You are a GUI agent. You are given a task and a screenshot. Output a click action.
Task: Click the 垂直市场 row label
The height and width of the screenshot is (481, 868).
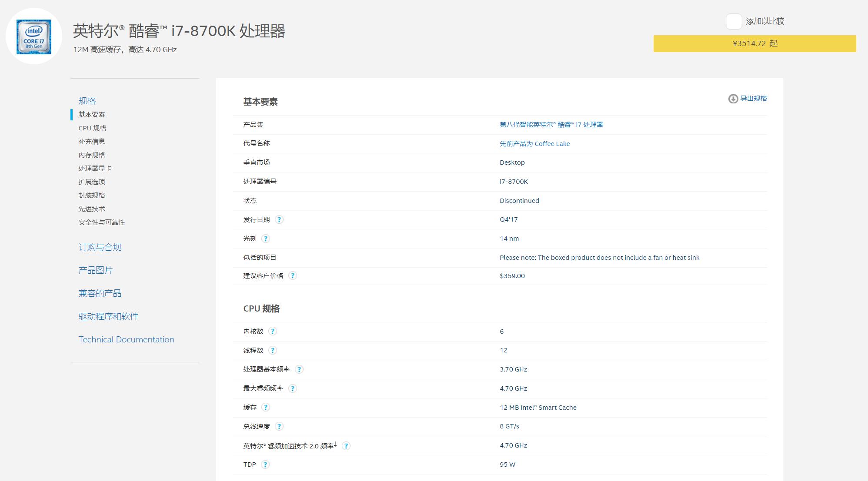click(x=257, y=163)
